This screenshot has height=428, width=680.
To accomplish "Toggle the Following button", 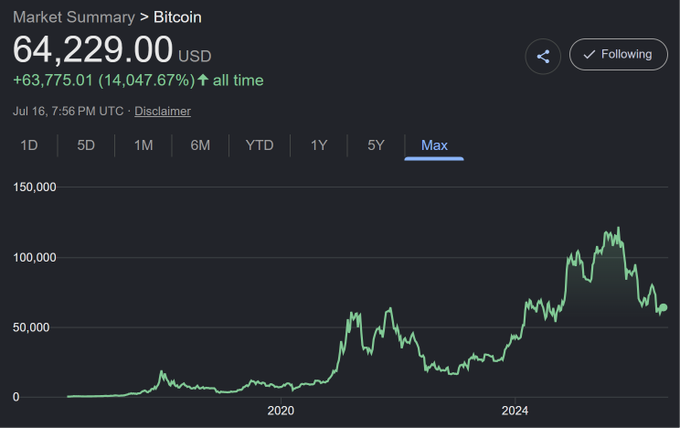I will coord(618,54).
